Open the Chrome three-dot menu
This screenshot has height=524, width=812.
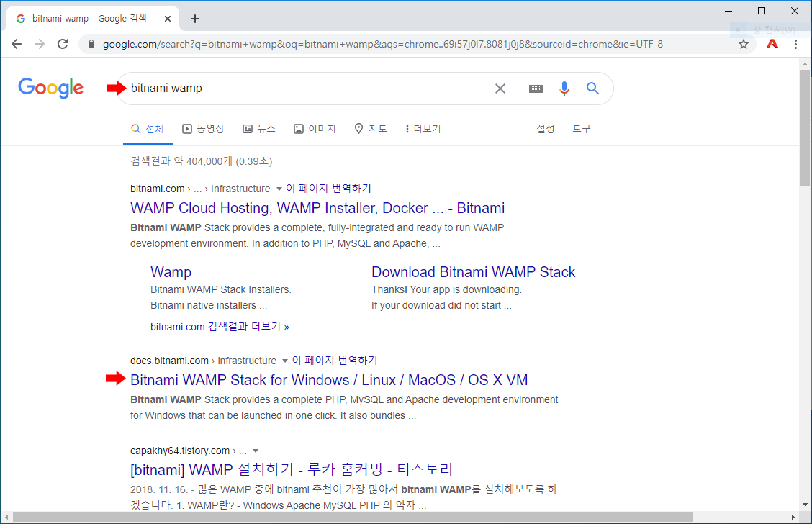pyautogui.click(x=796, y=44)
